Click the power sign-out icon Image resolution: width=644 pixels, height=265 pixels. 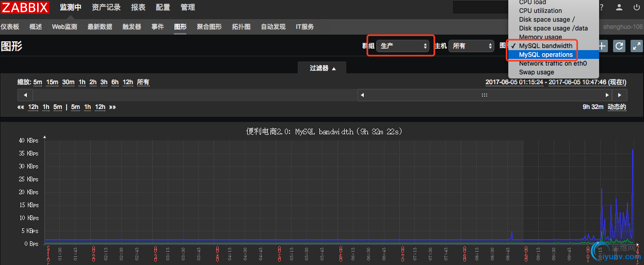pos(636,7)
